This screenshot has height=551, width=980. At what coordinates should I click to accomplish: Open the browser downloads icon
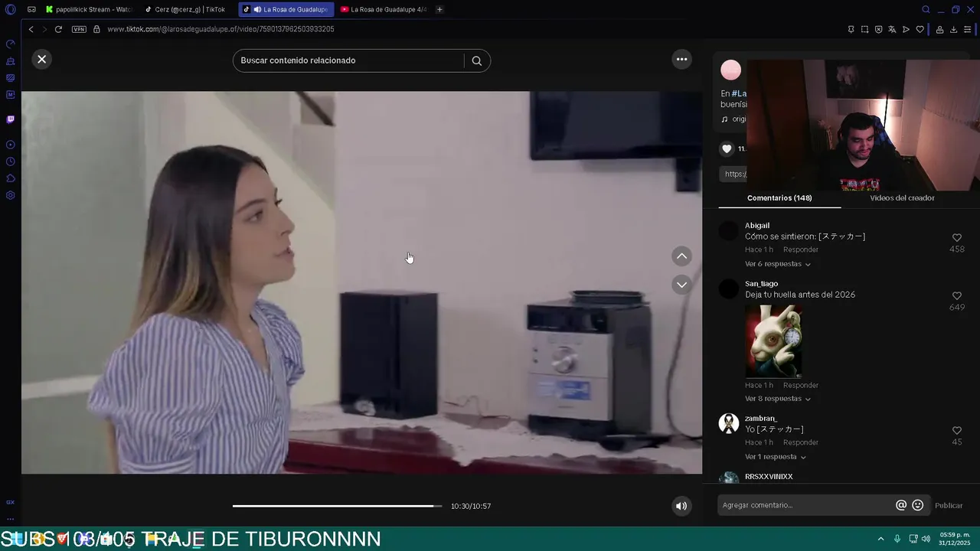point(953,29)
